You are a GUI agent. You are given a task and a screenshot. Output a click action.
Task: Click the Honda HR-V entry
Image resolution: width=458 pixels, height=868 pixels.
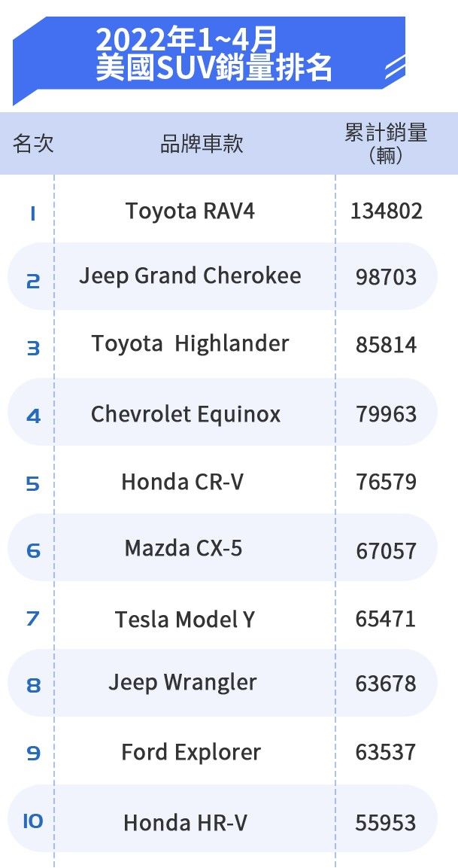(x=185, y=824)
